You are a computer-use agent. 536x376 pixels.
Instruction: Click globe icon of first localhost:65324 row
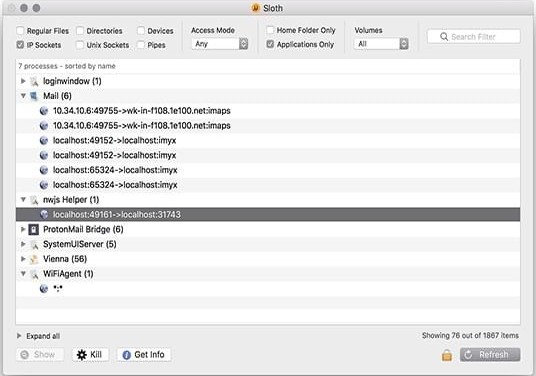pyautogui.click(x=44, y=170)
